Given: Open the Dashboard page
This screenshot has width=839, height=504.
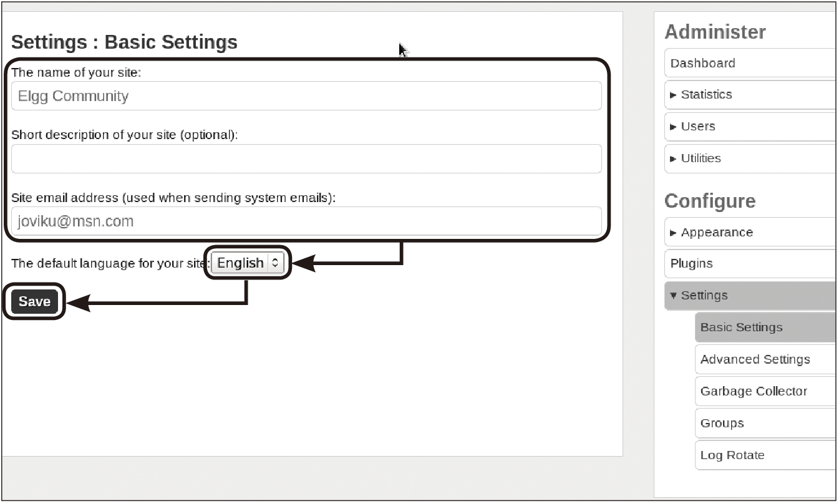Looking at the screenshot, I should coord(750,63).
